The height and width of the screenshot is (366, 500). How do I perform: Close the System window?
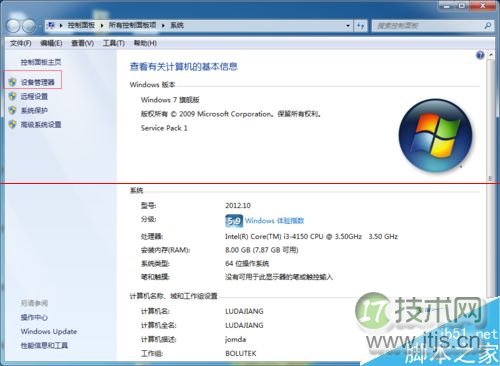click(x=483, y=6)
